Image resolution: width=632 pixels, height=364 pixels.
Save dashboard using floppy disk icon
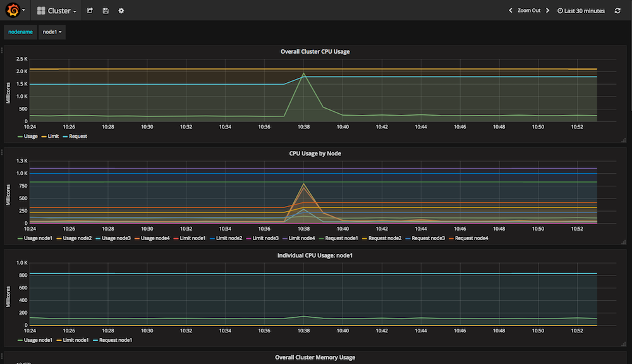tap(106, 11)
